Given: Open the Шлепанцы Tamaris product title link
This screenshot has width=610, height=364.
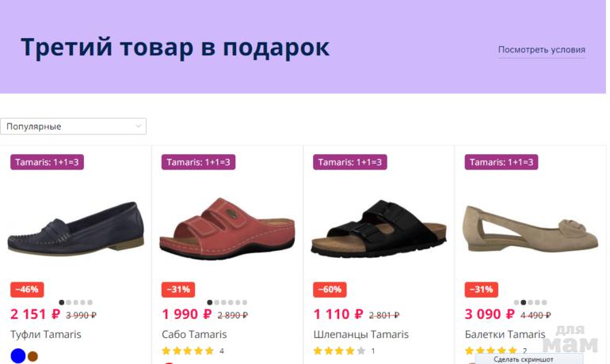Looking at the screenshot, I should click(x=360, y=335).
